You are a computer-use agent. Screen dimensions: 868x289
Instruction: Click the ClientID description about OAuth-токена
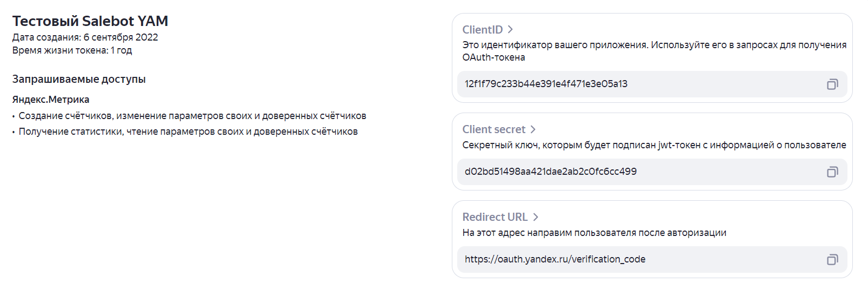coord(655,51)
